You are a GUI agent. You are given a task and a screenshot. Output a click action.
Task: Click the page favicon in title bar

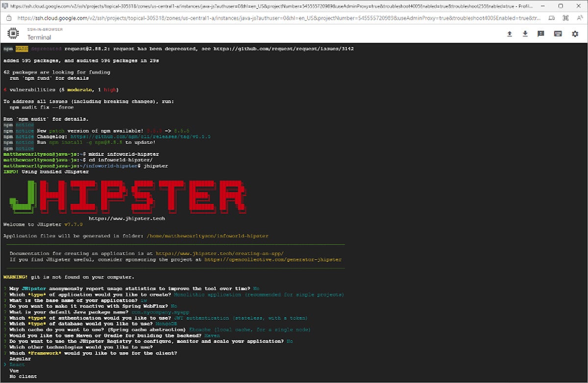click(x=5, y=6)
